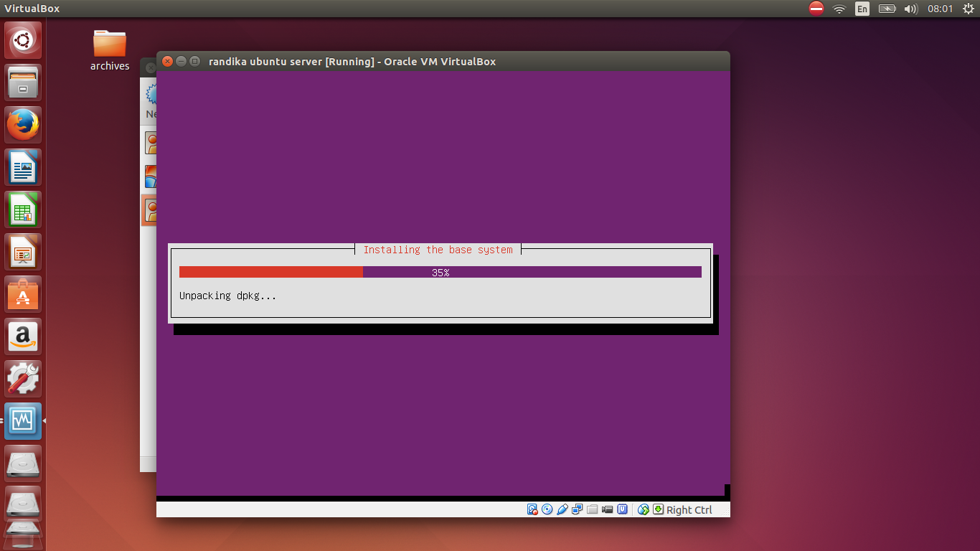Click the USB devices indicator icon
980x551 pixels.
(562, 509)
